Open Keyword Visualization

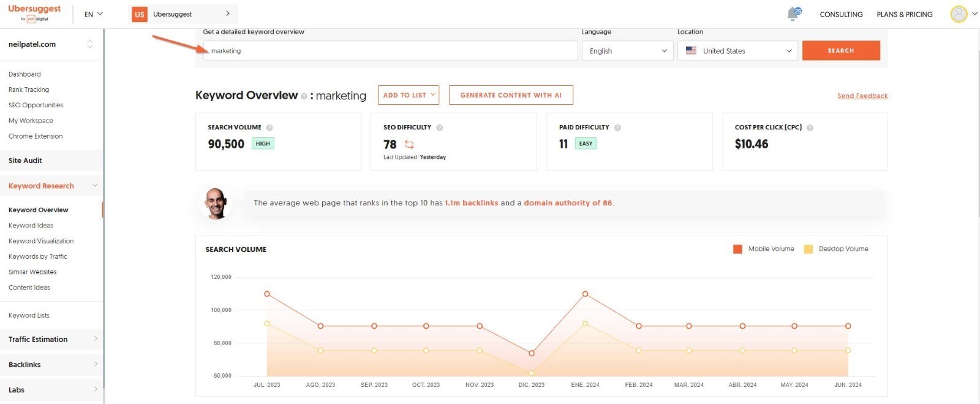[x=41, y=241]
